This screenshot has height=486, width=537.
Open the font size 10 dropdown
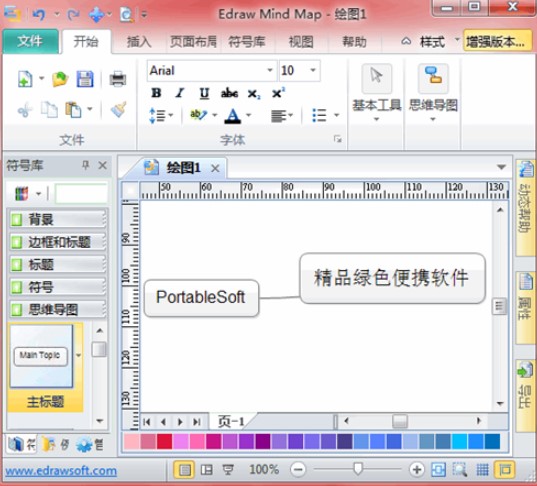(x=313, y=70)
